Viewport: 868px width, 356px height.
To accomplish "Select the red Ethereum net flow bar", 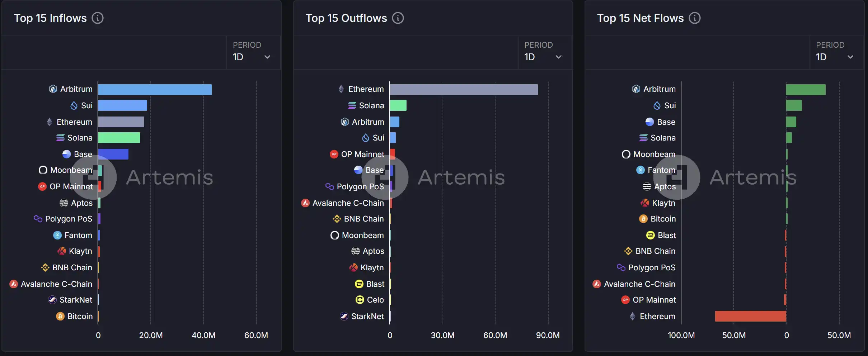I will click(x=750, y=316).
